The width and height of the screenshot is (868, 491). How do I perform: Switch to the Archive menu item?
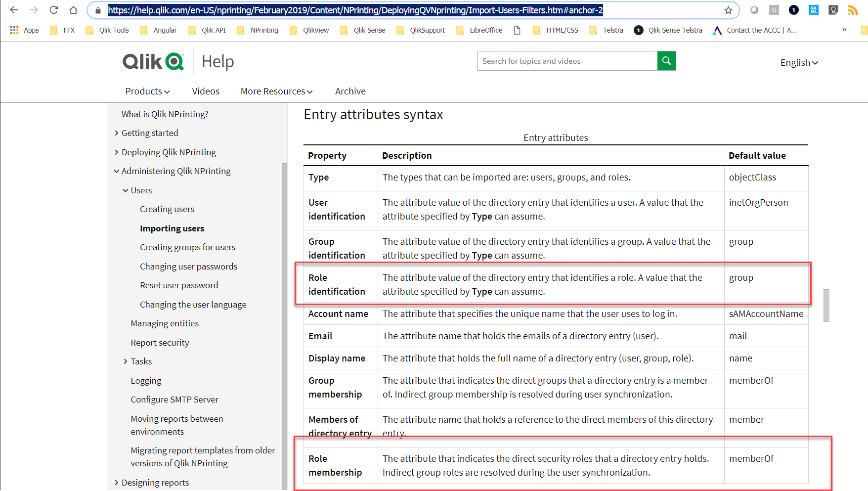coord(350,91)
